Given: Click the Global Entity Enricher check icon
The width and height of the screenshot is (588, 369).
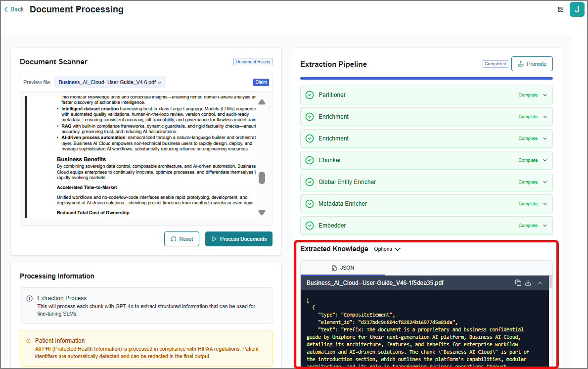Looking at the screenshot, I should [x=310, y=182].
